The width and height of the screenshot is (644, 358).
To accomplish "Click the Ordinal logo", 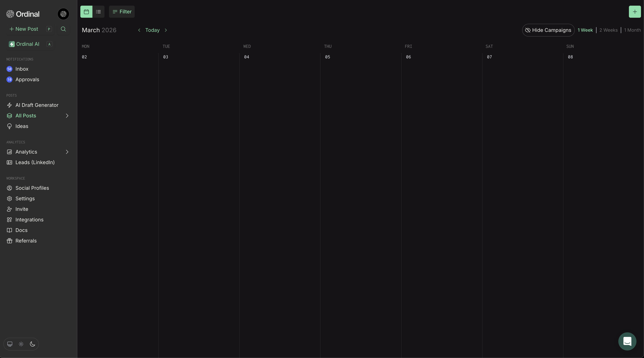I will point(23,14).
